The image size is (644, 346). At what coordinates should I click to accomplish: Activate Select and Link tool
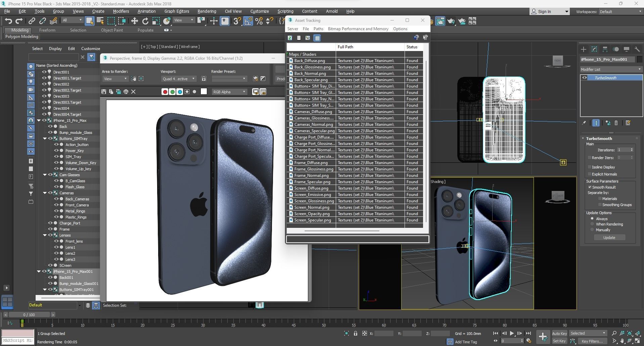[32, 21]
